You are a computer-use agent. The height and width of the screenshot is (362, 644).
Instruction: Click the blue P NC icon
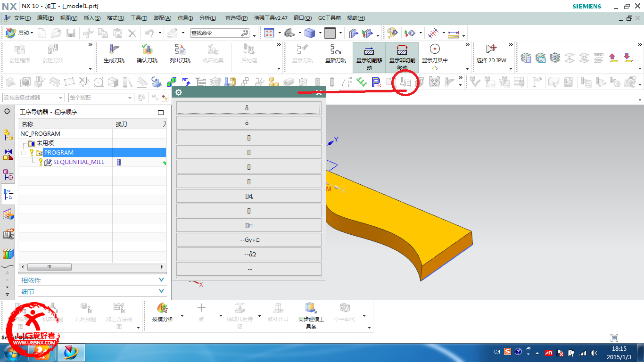tap(376, 82)
